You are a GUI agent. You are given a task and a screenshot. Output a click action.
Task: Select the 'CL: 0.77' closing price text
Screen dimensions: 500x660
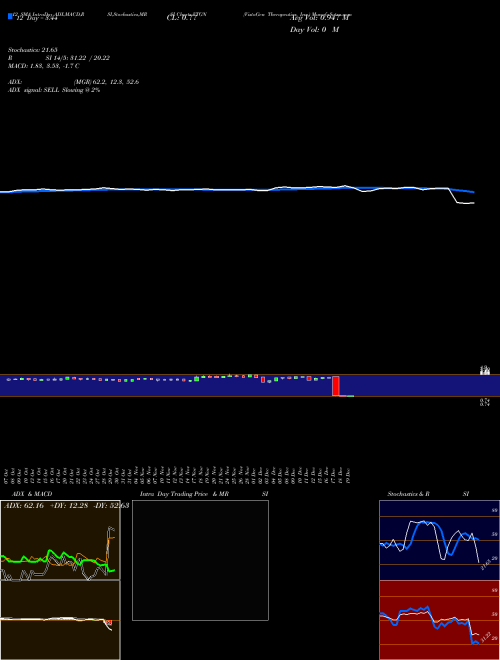tap(181, 19)
